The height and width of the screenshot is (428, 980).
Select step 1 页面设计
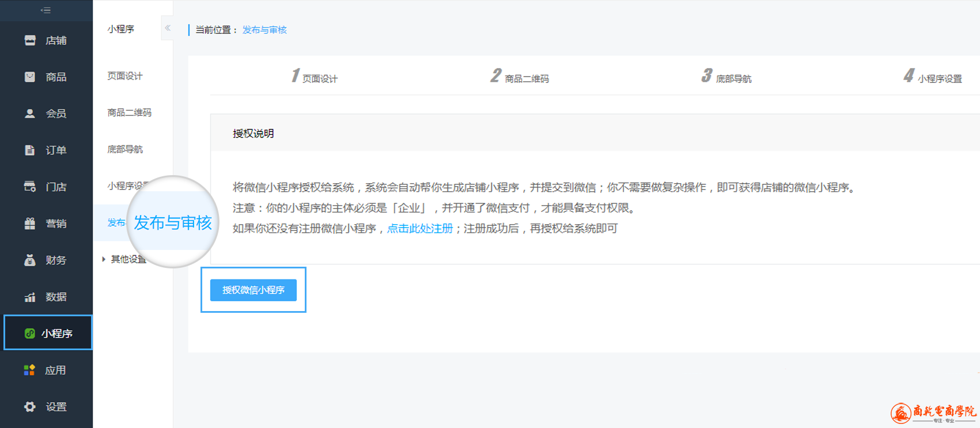tap(315, 76)
